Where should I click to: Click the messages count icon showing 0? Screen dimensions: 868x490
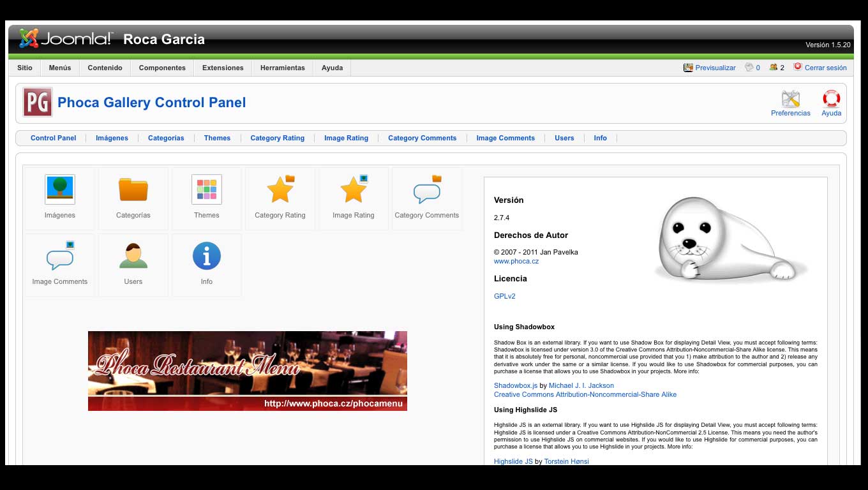pyautogui.click(x=749, y=67)
